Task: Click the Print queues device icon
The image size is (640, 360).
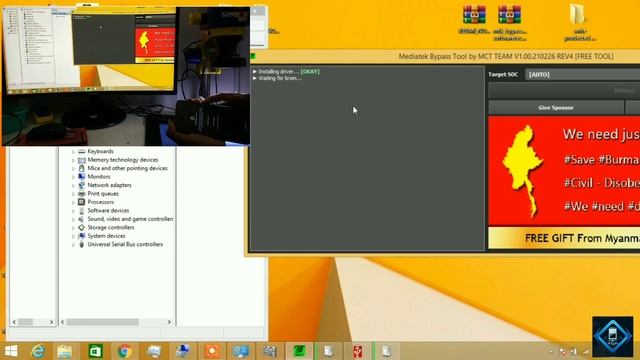Action: tap(82, 194)
